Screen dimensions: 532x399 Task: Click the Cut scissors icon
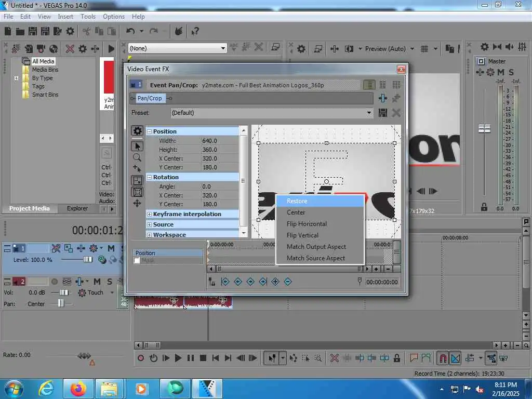[86, 32]
